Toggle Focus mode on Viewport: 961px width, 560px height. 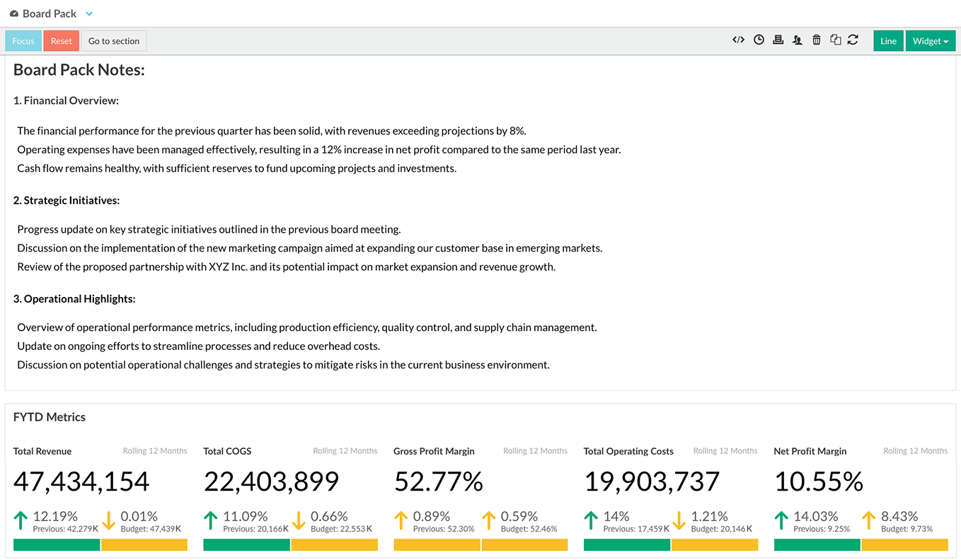click(x=23, y=40)
